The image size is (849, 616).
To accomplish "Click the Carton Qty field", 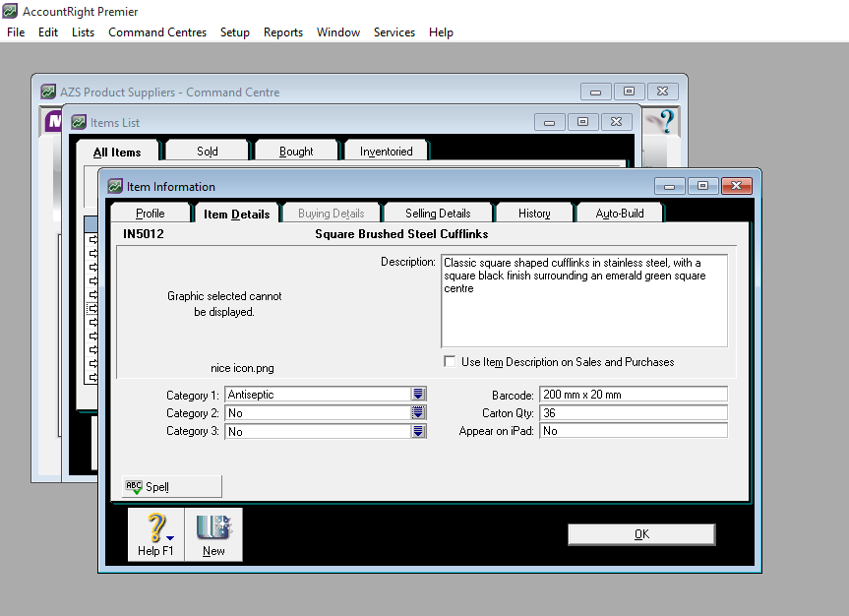I will tap(634, 413).
